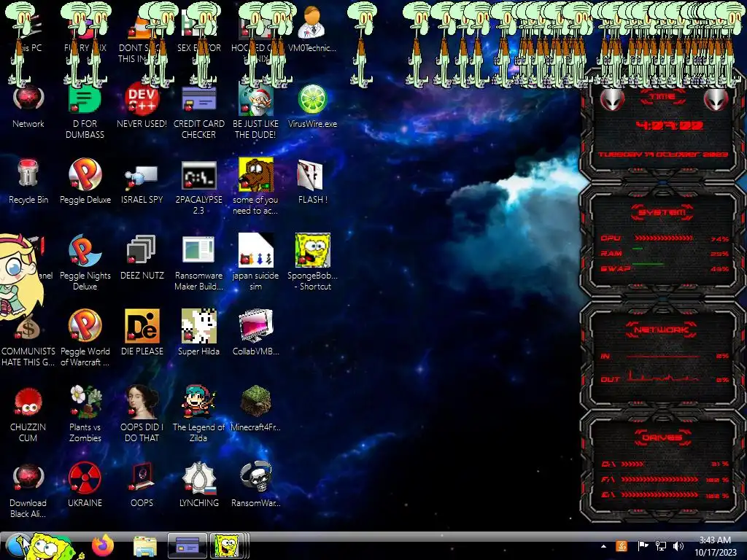Launch Peggle Deluxe shortcut
The image size is (747, 560).
[x=85, y=182]
